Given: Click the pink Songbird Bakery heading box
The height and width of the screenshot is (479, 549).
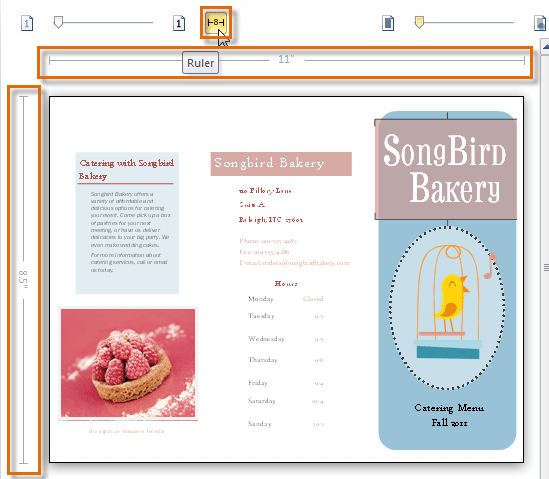Looking at the screenshot, I should (x=281, y=164).
